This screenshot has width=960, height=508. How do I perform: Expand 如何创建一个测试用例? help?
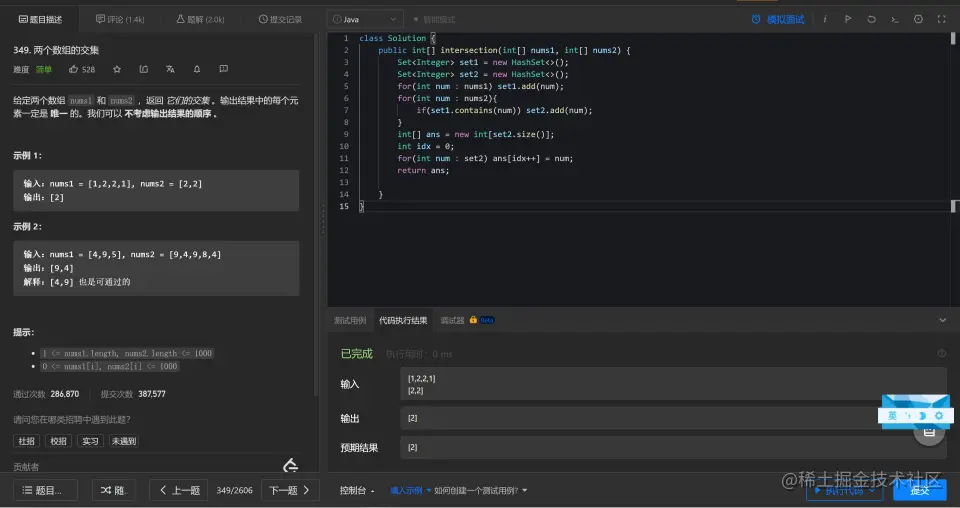(481, 490)
